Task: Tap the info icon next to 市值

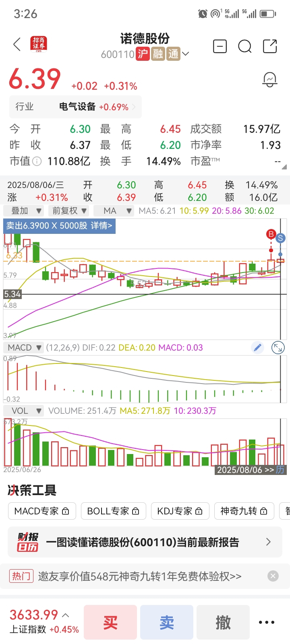Action: (x=37, y=161)
